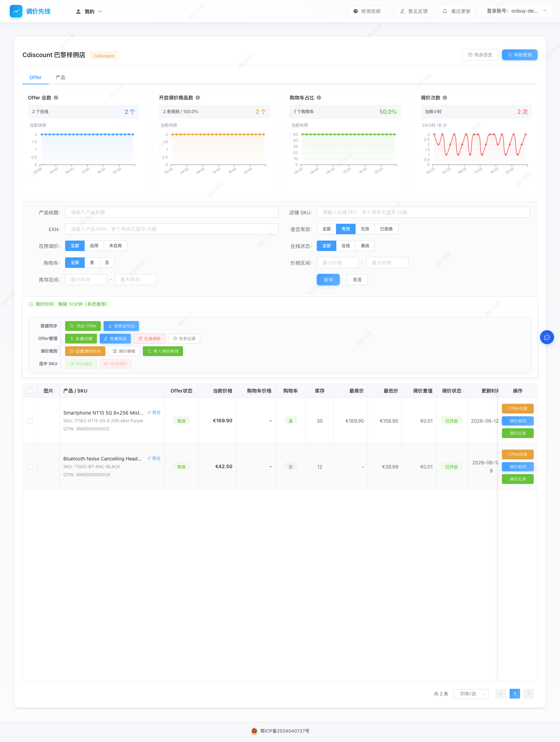Focus the 最小价格 field
The image size is (560, 742).
pos(338,263)
